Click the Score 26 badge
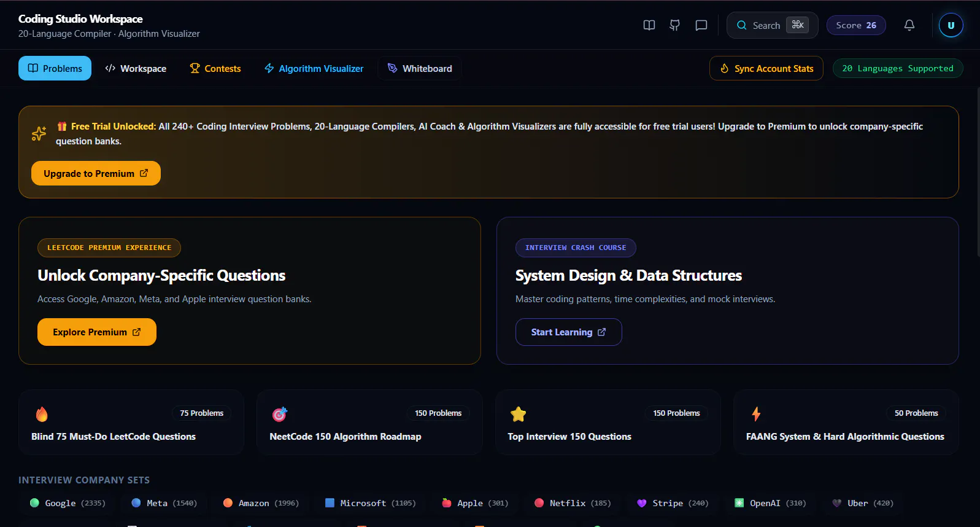Image resolution: width=980 pixels, height=527 pixels. tap(856, 25)
